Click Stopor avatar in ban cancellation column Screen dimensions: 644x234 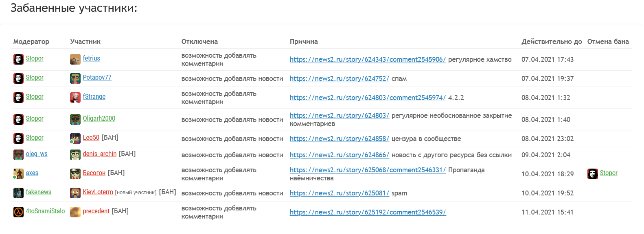coord(593,174)
